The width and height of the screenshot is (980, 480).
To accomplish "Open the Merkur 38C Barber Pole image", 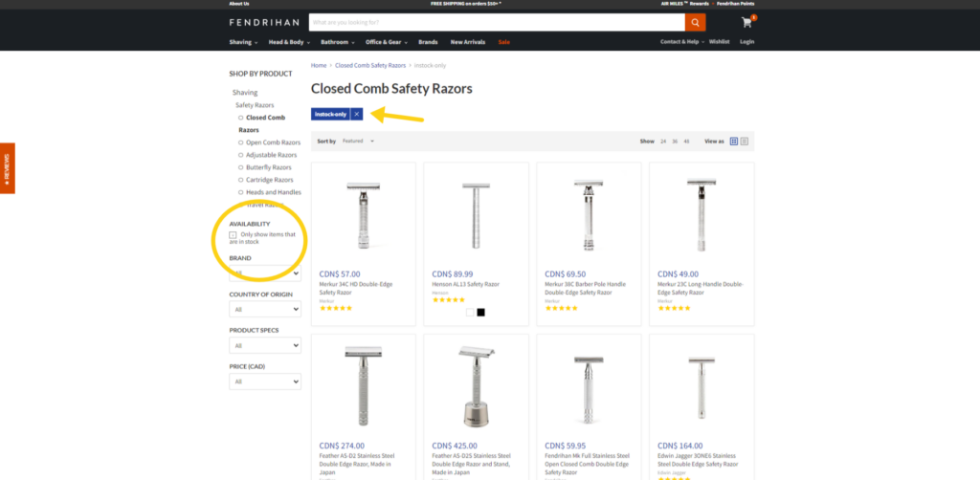I will tap(589, 215).
